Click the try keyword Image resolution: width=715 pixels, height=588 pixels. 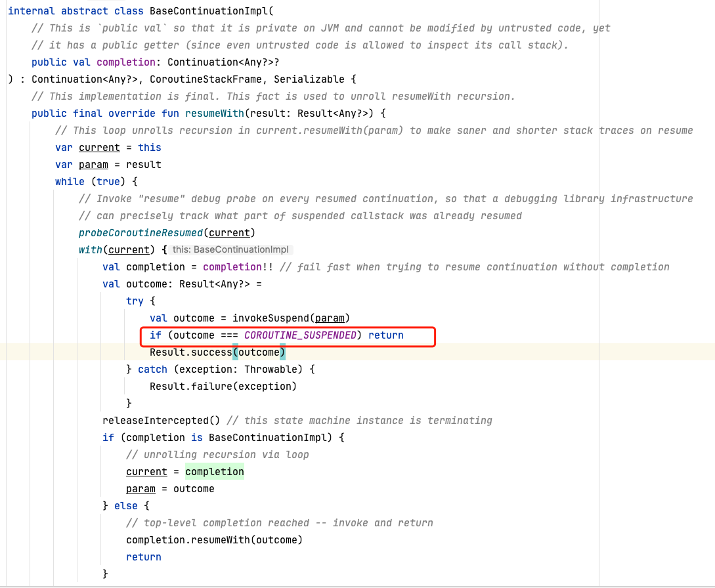coord(135,301)
